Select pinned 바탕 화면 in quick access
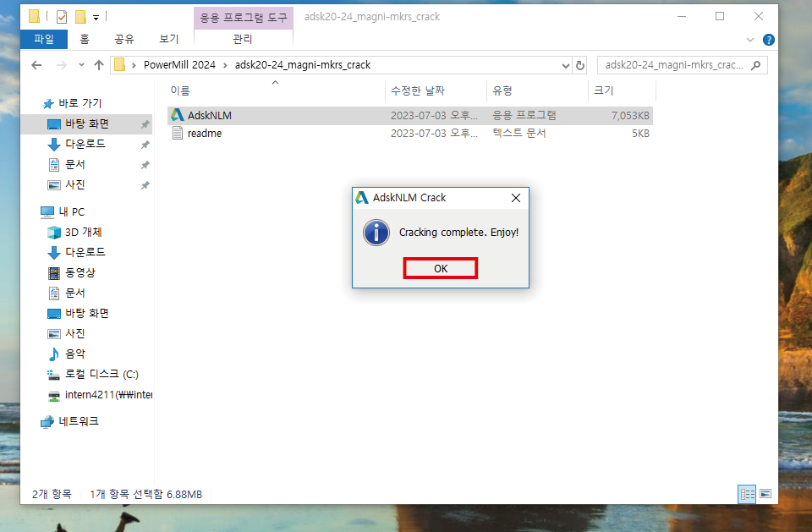This screenshot has height=532, width=812. point(87,123)
